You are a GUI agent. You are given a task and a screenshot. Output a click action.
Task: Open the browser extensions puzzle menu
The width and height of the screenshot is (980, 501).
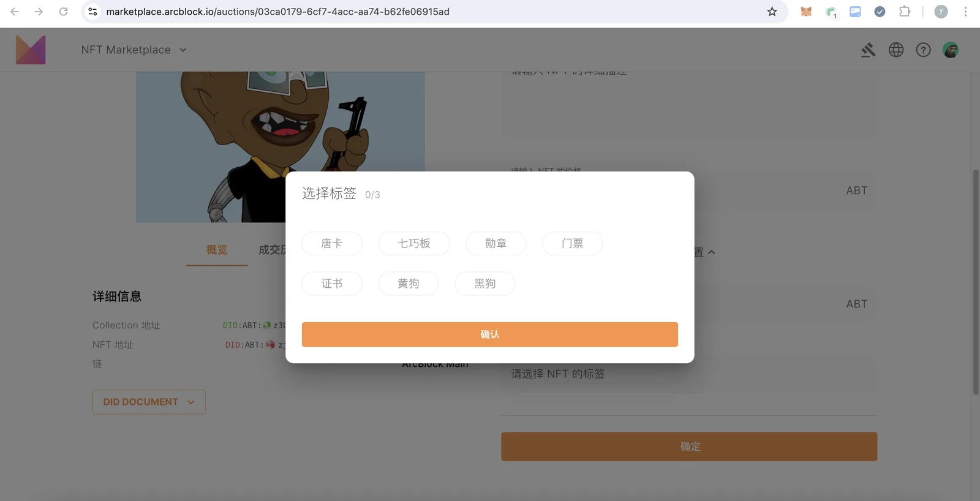(904, 12)
